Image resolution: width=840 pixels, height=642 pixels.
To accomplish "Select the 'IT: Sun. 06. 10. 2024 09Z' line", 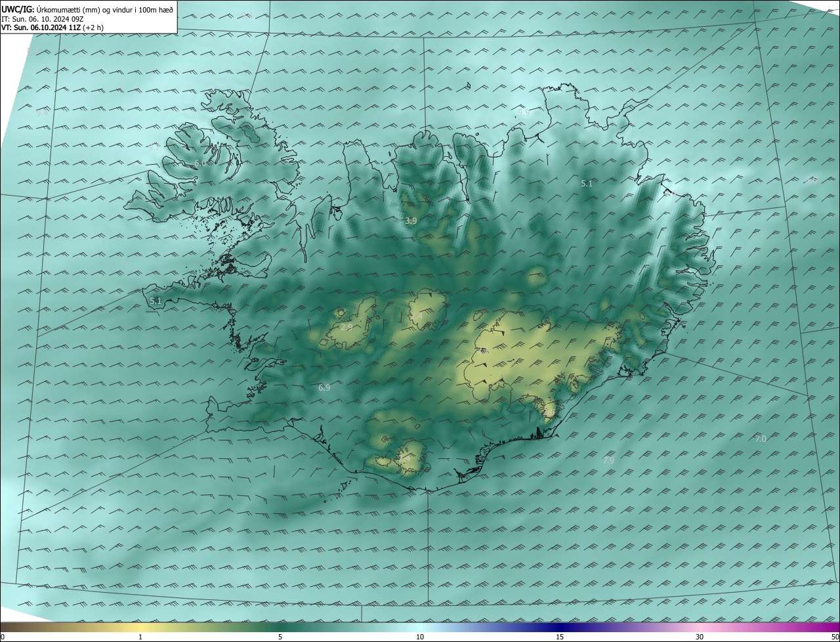I will (42, 20).
